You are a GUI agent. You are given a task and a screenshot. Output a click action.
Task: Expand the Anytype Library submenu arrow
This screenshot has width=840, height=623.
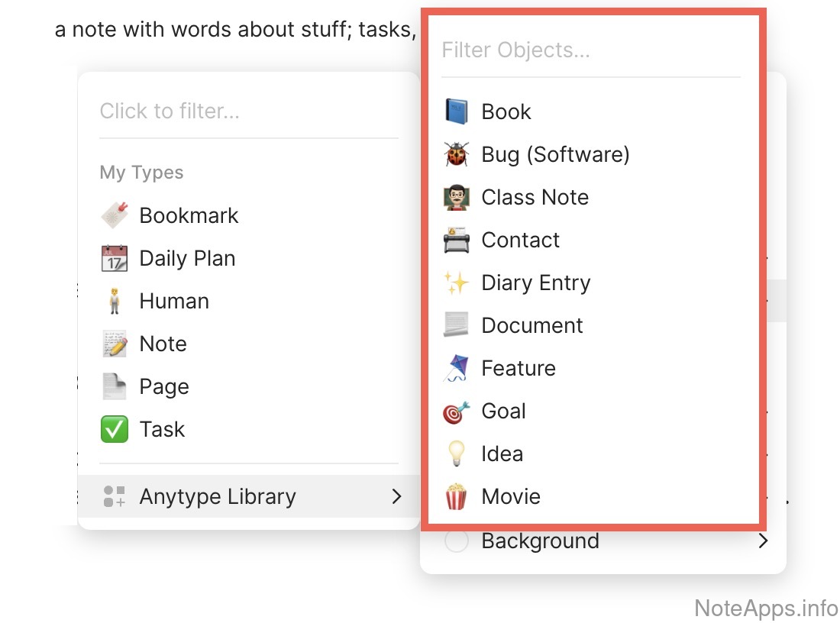point(396,497)
